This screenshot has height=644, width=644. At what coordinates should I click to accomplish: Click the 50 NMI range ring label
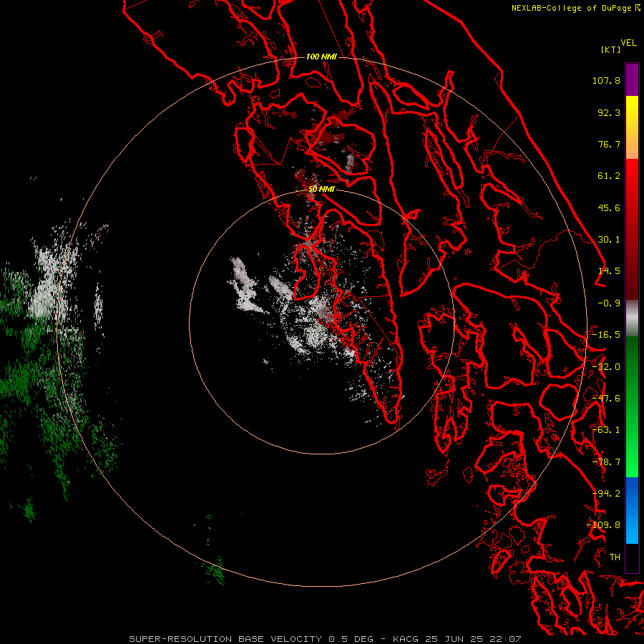pyautogui.click(x=321, y=190)
